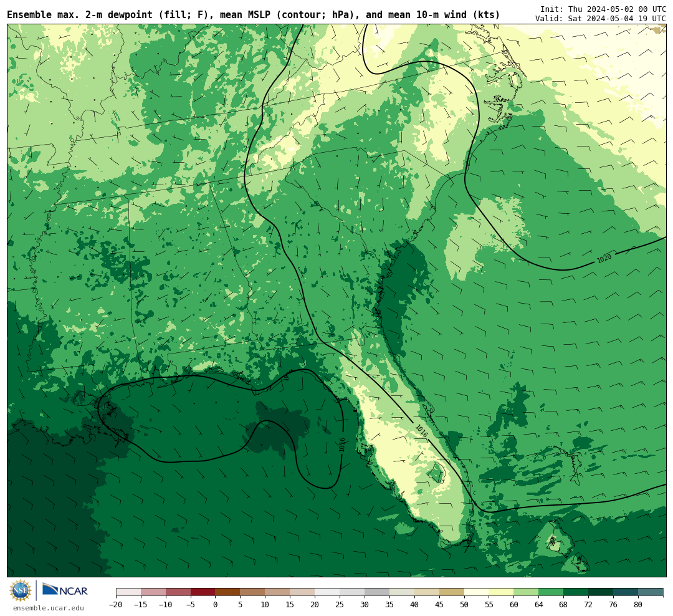Click the colorbar tick label 64
The width and height of the screenshot is (673, 616).
(x=539, y=605)
